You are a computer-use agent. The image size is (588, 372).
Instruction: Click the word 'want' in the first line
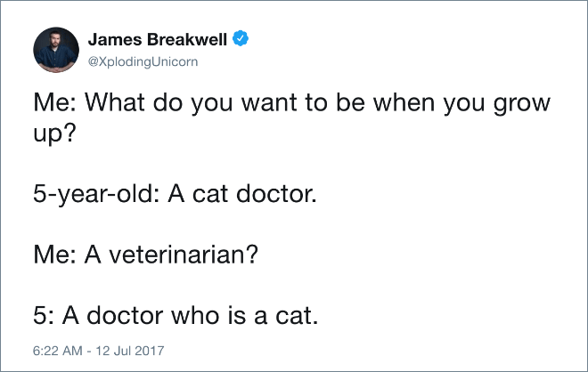[x=269, y=103]
